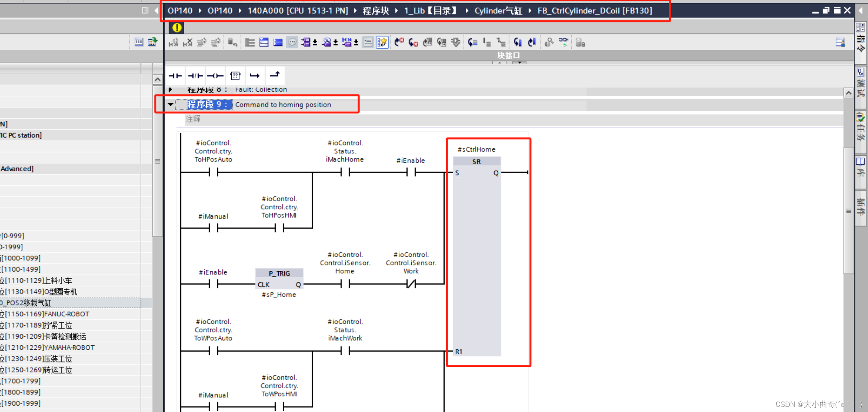Image resolution: width=868 pixels, height=412 pixels.
Task: Click the vertical-bar lines toolbar icon
Action: pyautogui.click(x=487, y=42)
